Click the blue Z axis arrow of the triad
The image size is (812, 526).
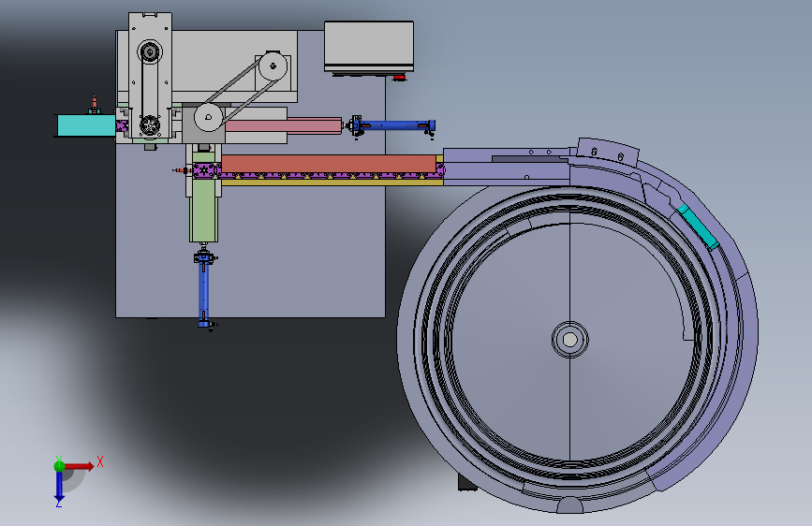tap(59, 488)
